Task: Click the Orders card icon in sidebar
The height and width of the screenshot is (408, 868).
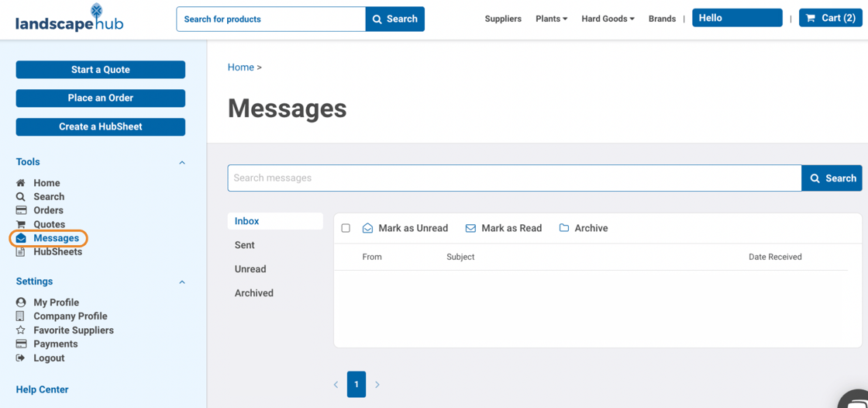Action: (21, 210)
